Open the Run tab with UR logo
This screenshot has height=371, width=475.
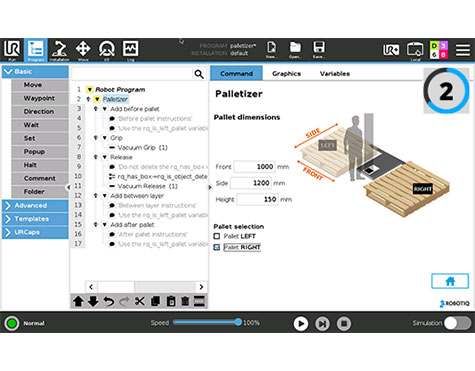tap(12, 50)
